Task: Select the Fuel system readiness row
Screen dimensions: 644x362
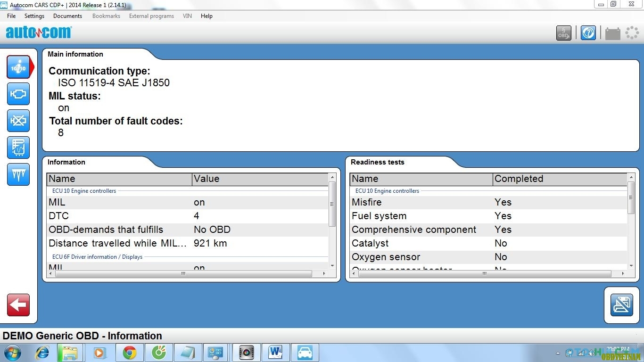Action: point(488,216)
